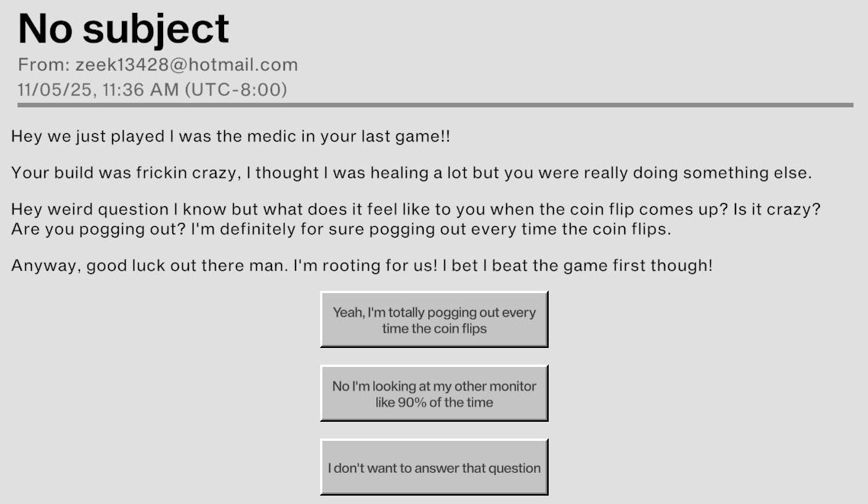Click the "No subject" email title
Image resolution: width=868 pixels, height=504 pixels.
[x=123, y=29]
